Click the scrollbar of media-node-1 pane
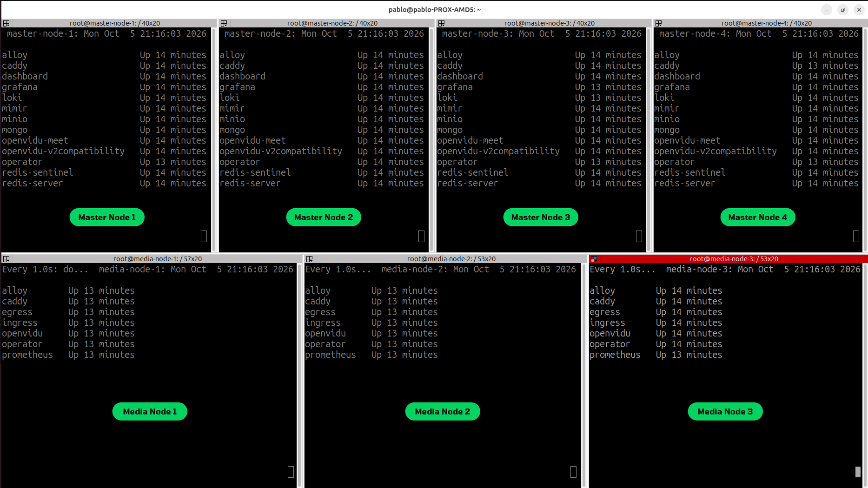The width and height of the screenshot is (868, 488). pyautogui.click(x=300, y=375)
